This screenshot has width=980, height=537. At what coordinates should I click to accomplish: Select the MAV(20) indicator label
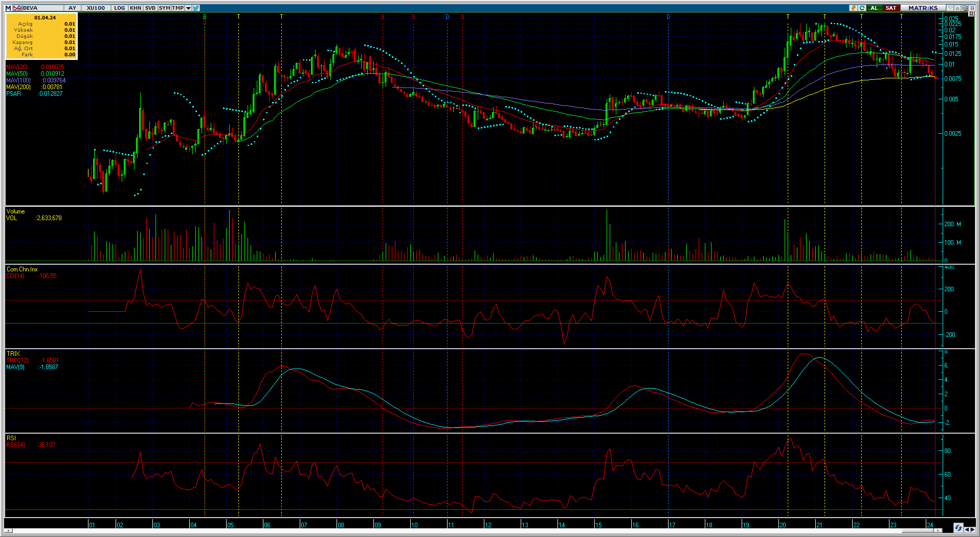point(17,67)
